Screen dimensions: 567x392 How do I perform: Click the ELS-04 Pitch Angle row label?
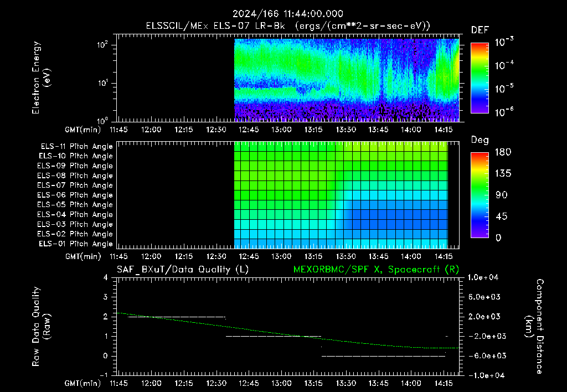pyautogui.click(x=75, y=215)
